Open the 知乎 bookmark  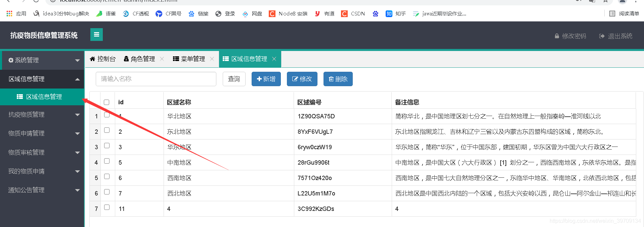pos(396,14)
